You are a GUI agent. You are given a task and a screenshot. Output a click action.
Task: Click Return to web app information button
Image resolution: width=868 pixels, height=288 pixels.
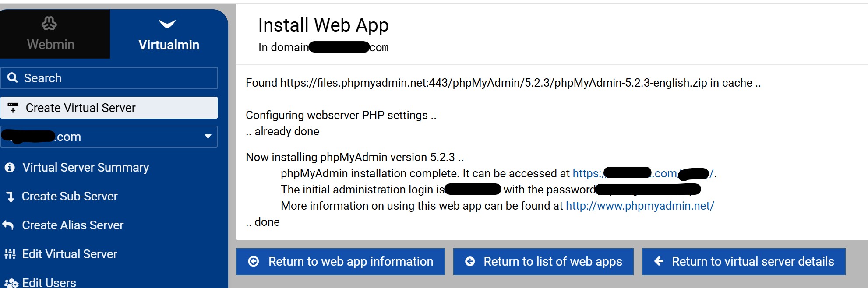(x=340, y=262)
